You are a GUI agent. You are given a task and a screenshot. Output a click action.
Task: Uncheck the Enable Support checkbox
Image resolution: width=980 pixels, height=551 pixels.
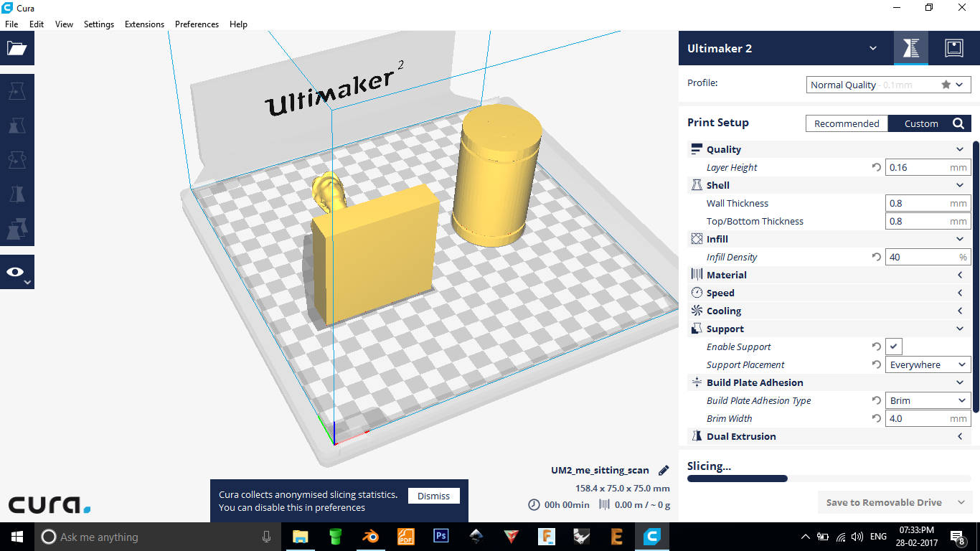893,347
